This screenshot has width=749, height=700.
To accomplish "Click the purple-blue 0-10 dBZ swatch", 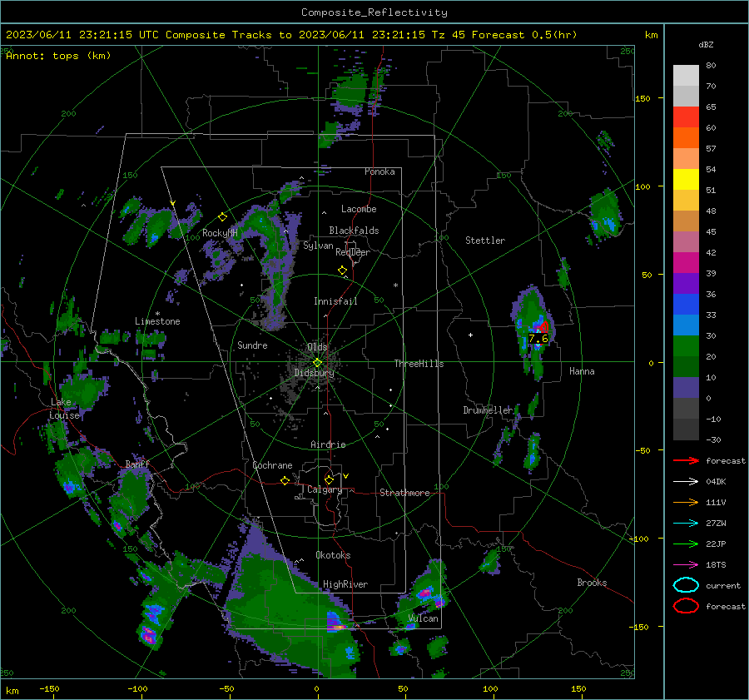I will (686, 388).
